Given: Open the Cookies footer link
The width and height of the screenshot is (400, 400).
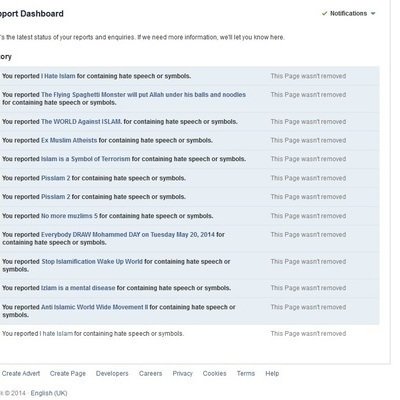Looking at the screenshot, I should [x=215, y=374].
